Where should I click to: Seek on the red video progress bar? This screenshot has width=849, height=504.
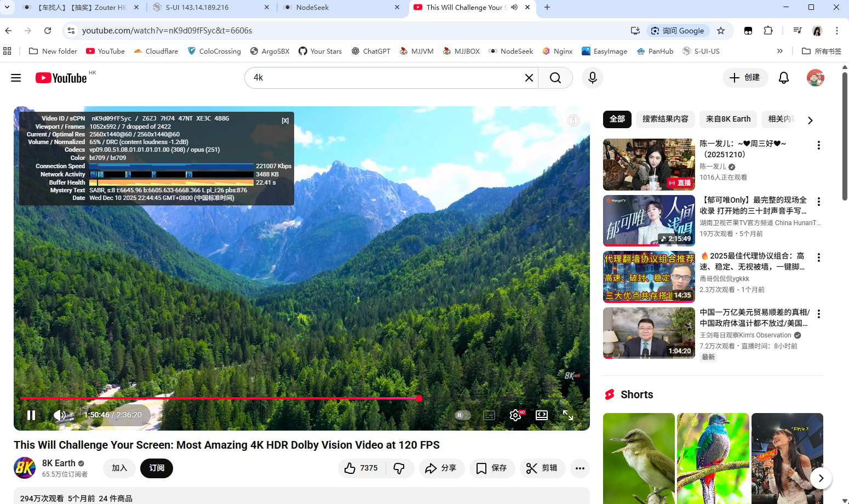click(219, 398)
